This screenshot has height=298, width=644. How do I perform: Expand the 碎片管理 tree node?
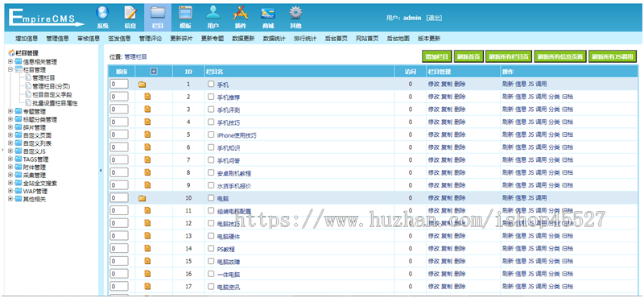point(10,127)
